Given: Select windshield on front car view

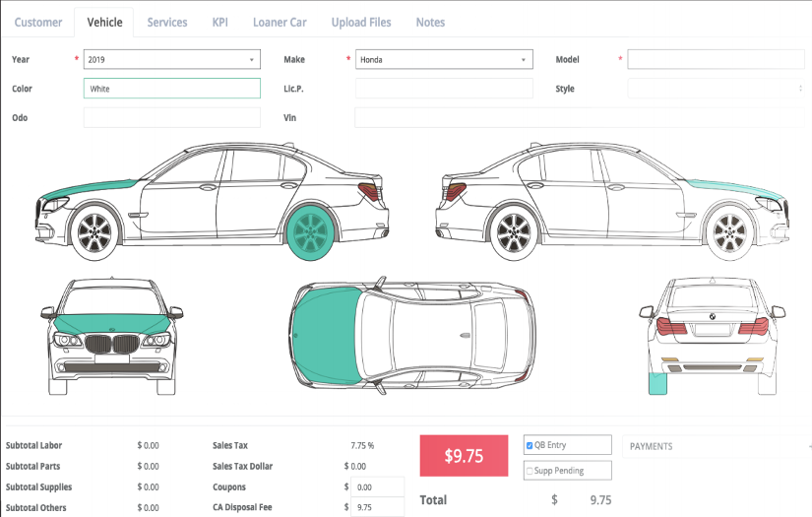Looking at the screenshot, I should (x=112, y=300).
